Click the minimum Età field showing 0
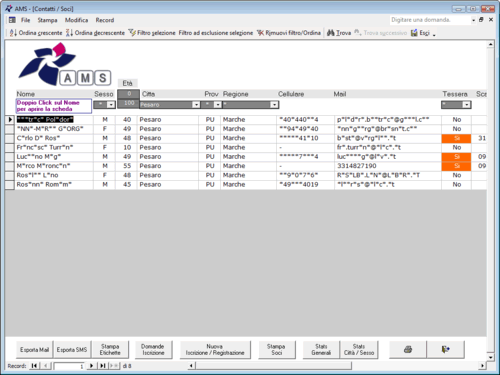The height and width of the screenshot is (375, 500). click(x=128, y=94)
